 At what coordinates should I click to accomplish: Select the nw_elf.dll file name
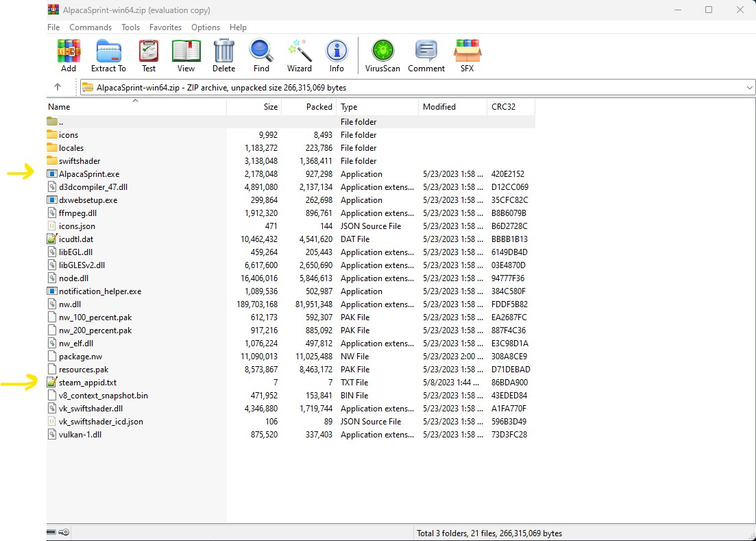pyautogui.click(x=75, y=343)
